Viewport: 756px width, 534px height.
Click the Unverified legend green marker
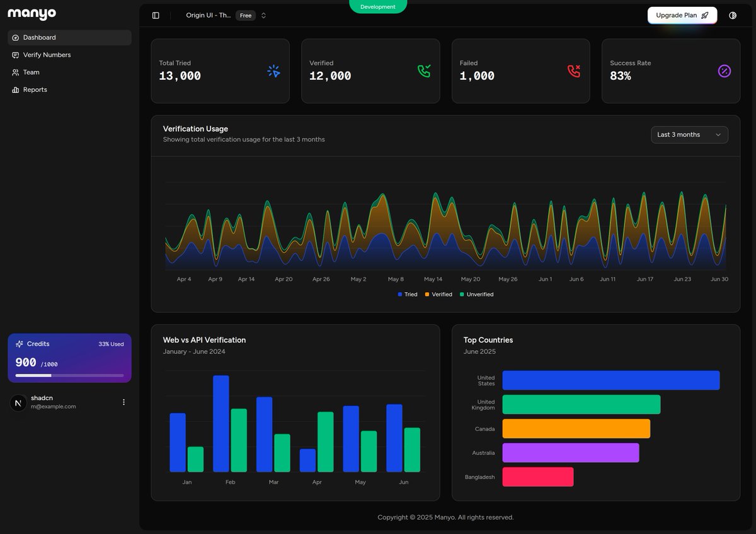(x=462, y=295)
